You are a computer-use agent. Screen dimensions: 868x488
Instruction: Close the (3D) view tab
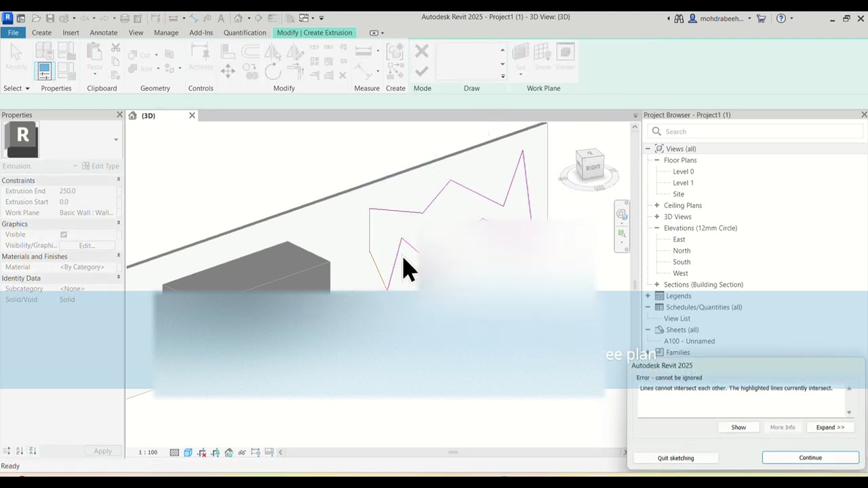tap(192, 115)
